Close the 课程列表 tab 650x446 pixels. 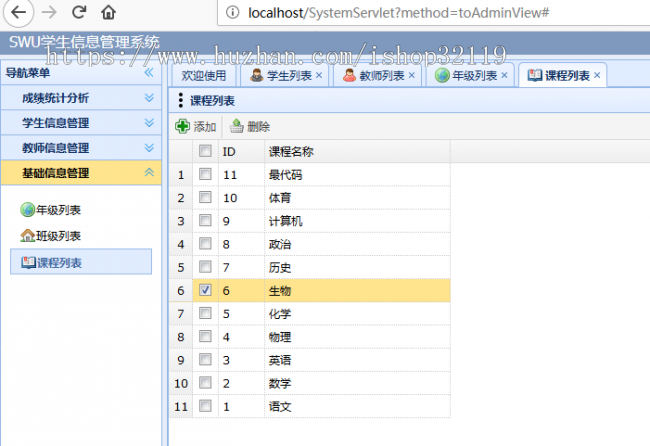coord(597,75)
